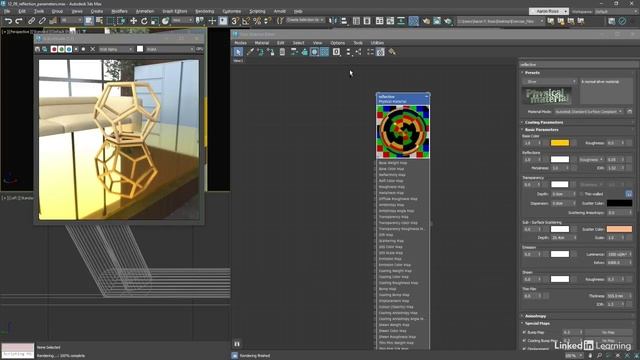
Task: Toggle the alpha channel display button
Action: point(76,49)
